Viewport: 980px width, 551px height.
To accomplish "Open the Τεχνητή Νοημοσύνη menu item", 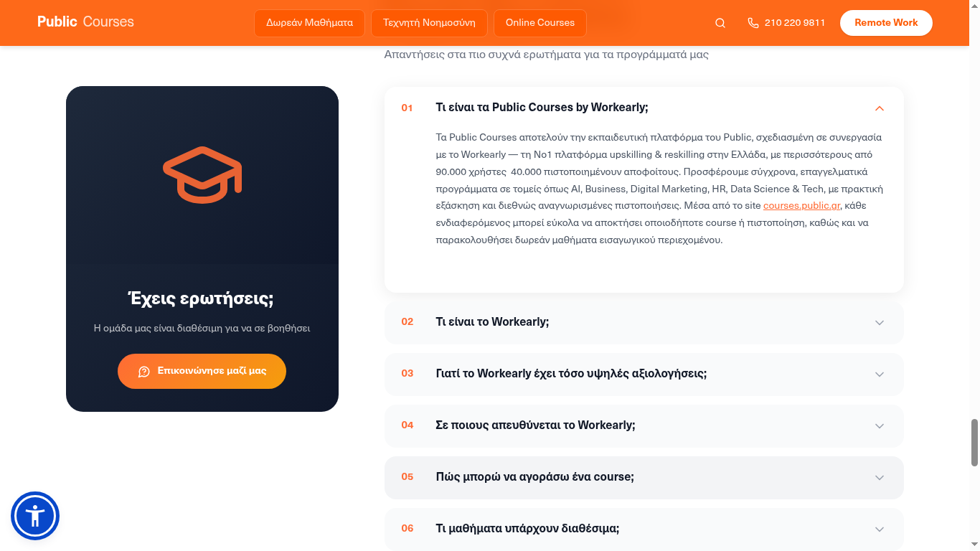I will (429, 23).
